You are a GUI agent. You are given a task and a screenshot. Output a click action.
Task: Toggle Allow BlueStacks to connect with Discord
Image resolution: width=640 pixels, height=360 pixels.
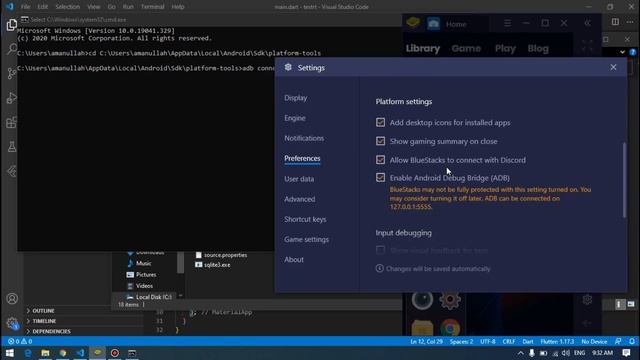(380, 160)
